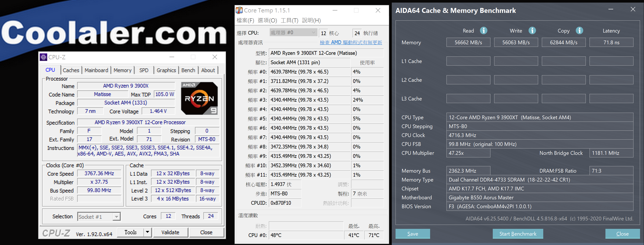The width and height of the screenshot is (644, 245).
Task: Click the core voltage 1.4937 value in Core Temp
Action: 285,184
